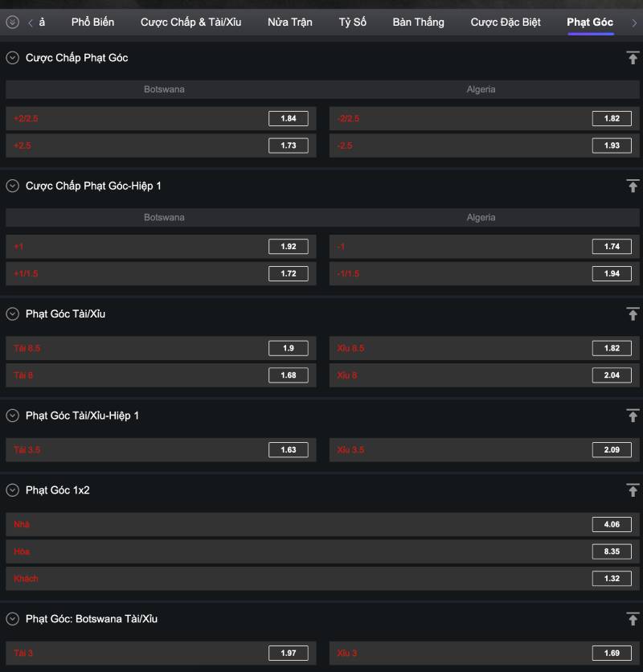Collapse Cược Chấp Phạt Góc-Hiệp 1 section
This screenshot has height=672, width=643.
tap(12, 186)
